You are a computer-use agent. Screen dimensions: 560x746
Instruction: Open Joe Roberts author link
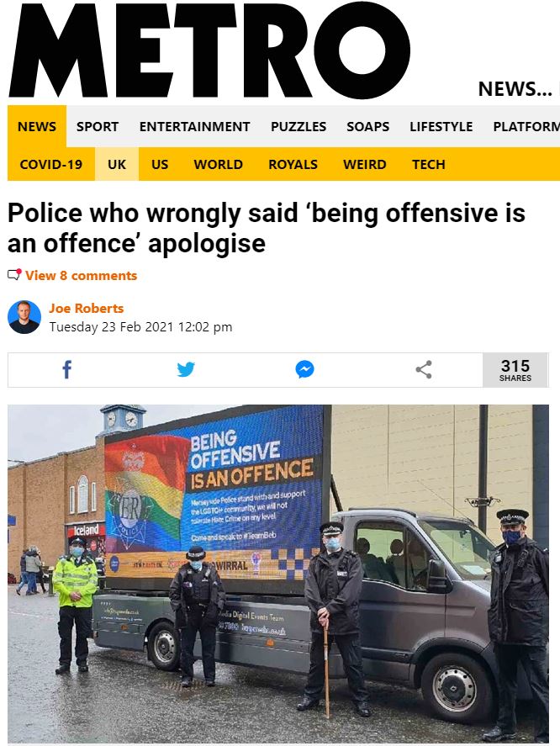click(x=86, y=309)
